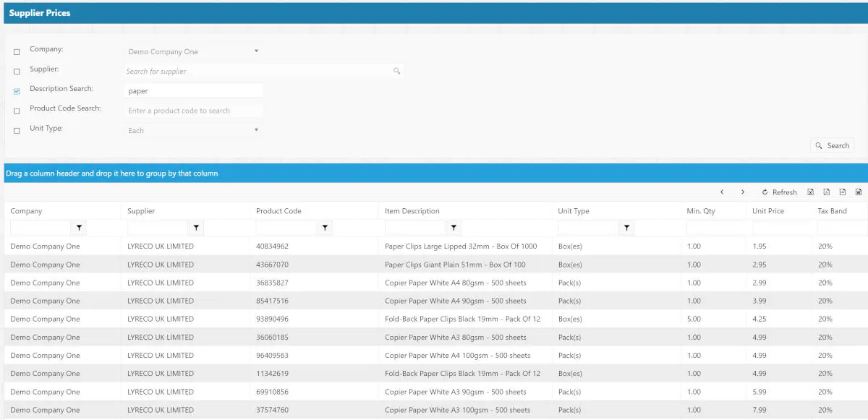
Task: Click the Supplier column filter text box
Action: [x=158, y=228]
